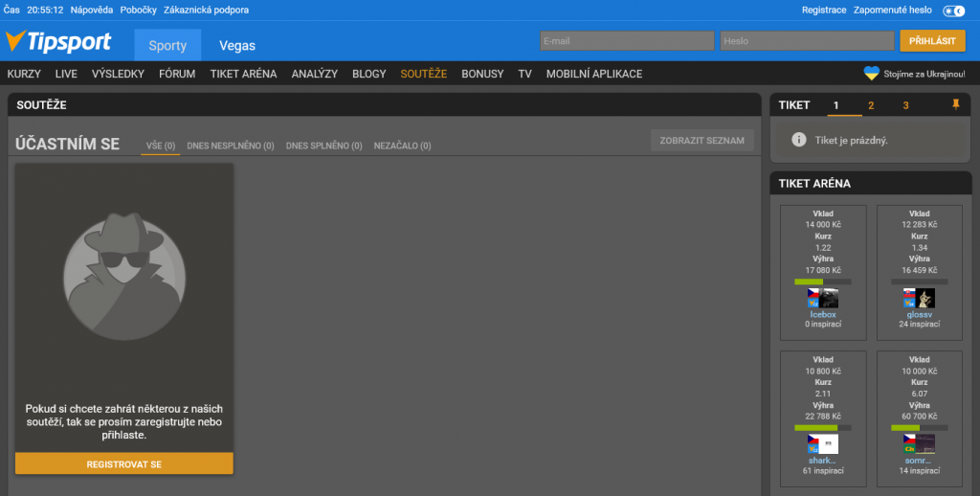Pin the ticket panel with pin icon
The height and width of the screenshot is (496, 980).
[955, 104]
